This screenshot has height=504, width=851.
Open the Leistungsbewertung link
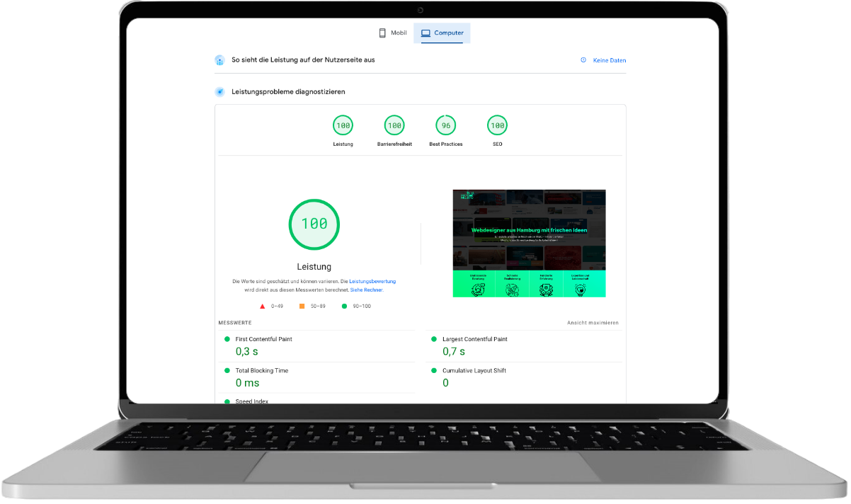(x=372, y=282)
